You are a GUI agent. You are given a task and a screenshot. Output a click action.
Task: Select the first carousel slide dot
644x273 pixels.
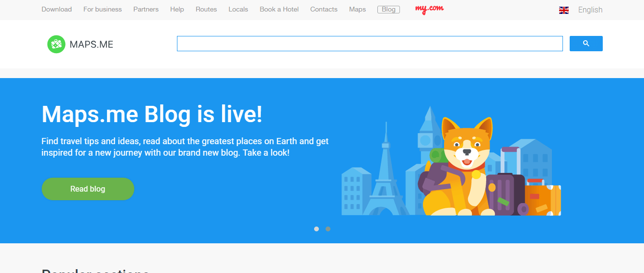click(x=316, y=229)
